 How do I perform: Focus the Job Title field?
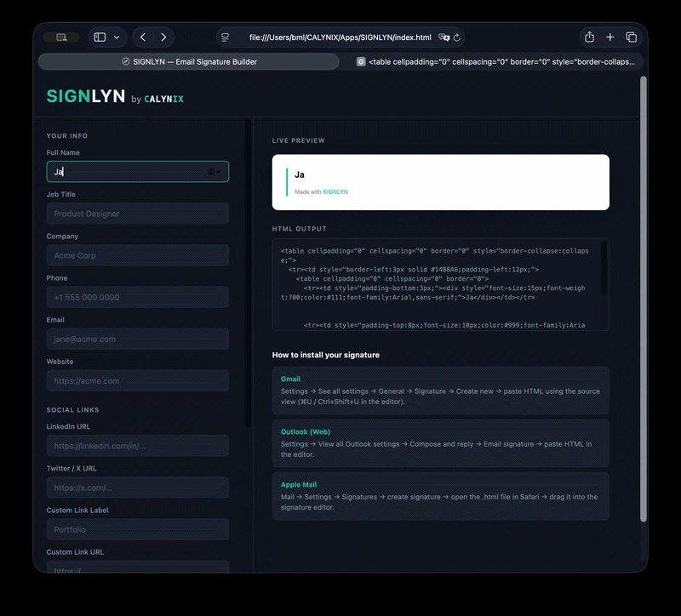coord(137,214)
